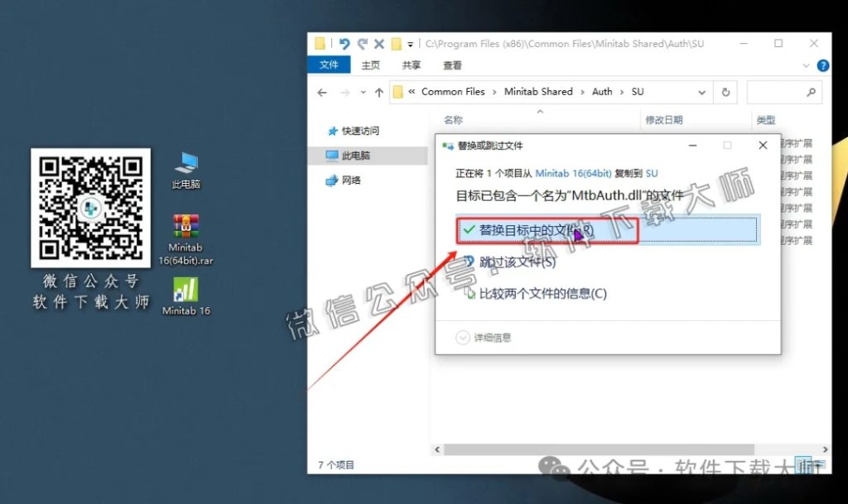
Task: Open the address bar breadcrumb dropdown
Action: pos(702,92)
